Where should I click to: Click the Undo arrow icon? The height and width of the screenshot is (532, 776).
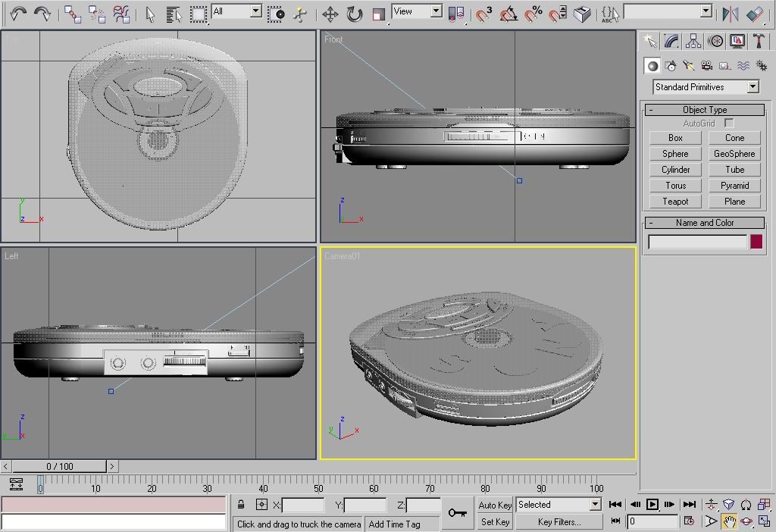coord(18,14)
